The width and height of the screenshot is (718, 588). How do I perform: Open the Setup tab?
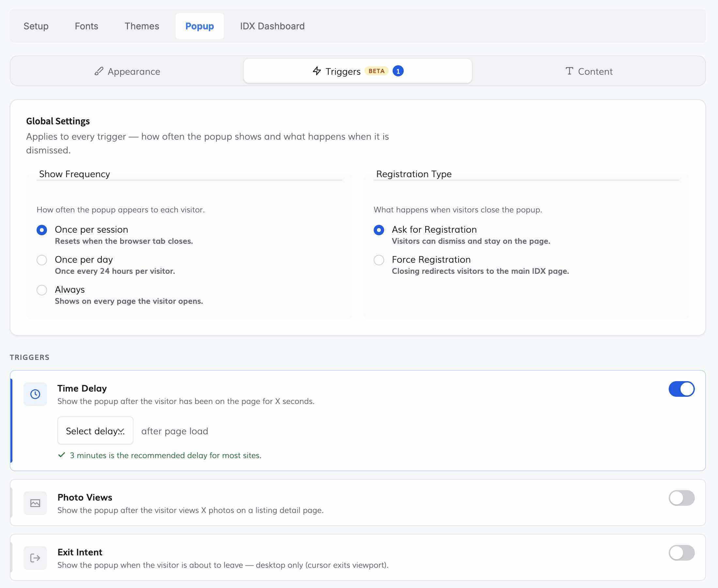36,26
